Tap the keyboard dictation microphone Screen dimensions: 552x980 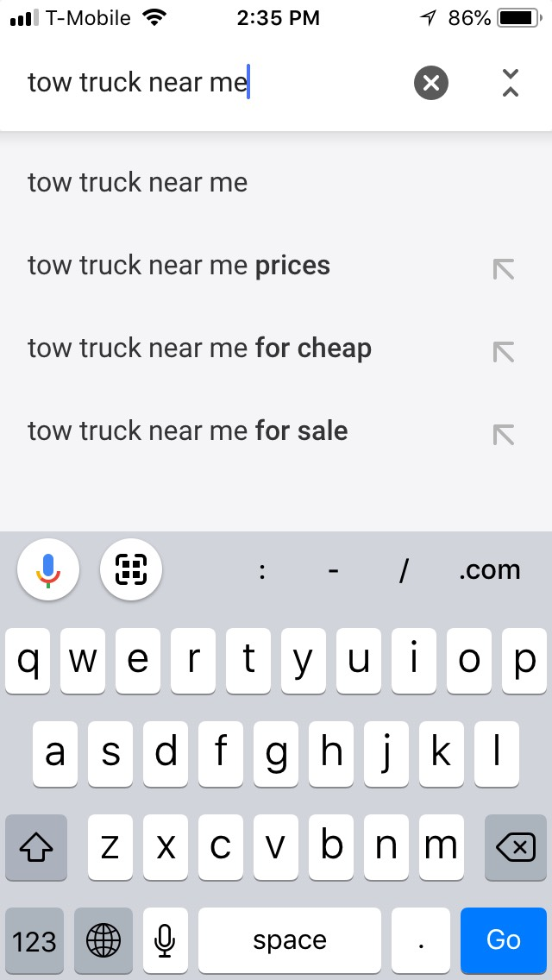[166, 940]
